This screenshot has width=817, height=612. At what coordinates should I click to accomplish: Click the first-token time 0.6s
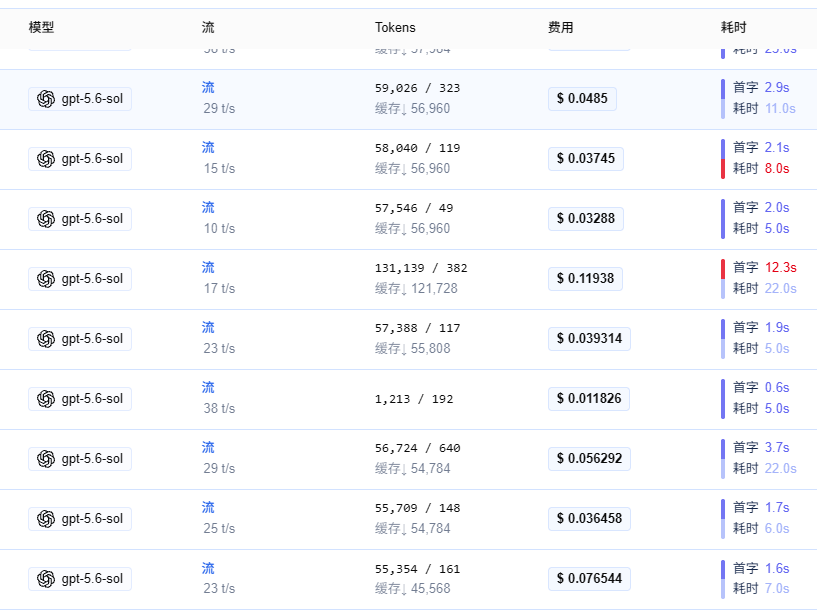[x=777, y=388]
